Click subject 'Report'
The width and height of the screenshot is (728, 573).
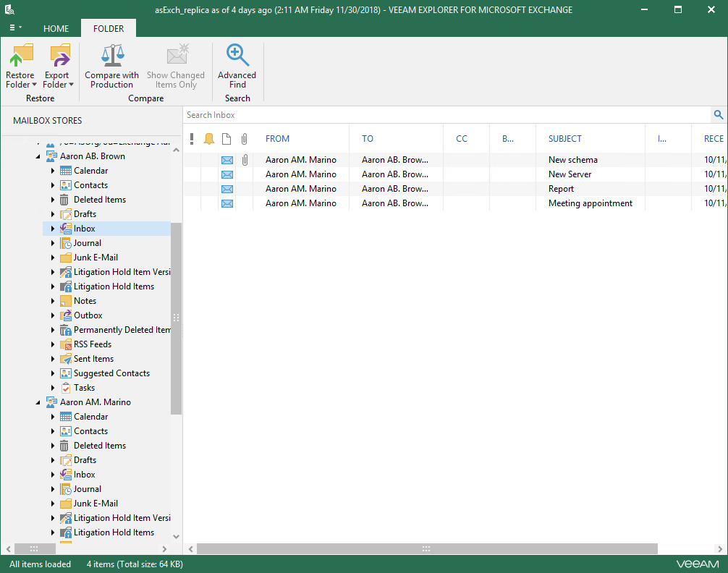point(561,189)
